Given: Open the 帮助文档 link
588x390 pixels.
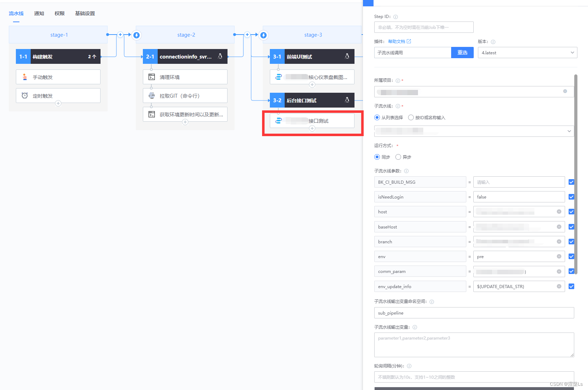Looking at the screenshot, I should pyautogui.click(x=400, y=42).
